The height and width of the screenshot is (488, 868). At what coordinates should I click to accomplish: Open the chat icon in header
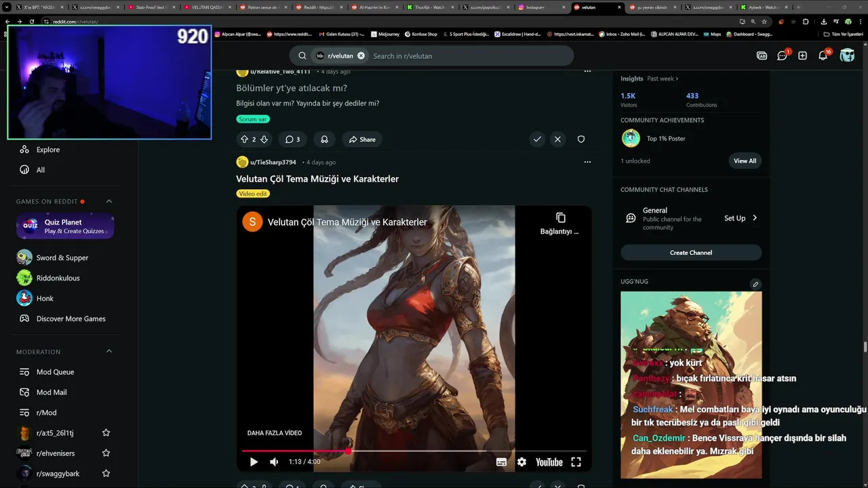click(782, 56)
